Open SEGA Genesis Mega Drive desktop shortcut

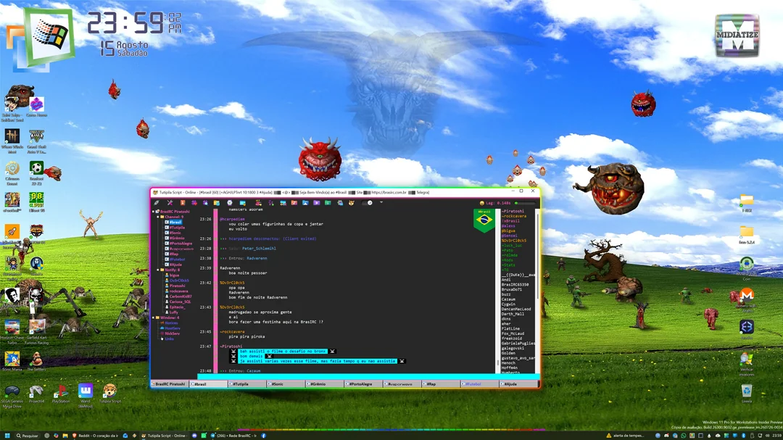point(12,396)
